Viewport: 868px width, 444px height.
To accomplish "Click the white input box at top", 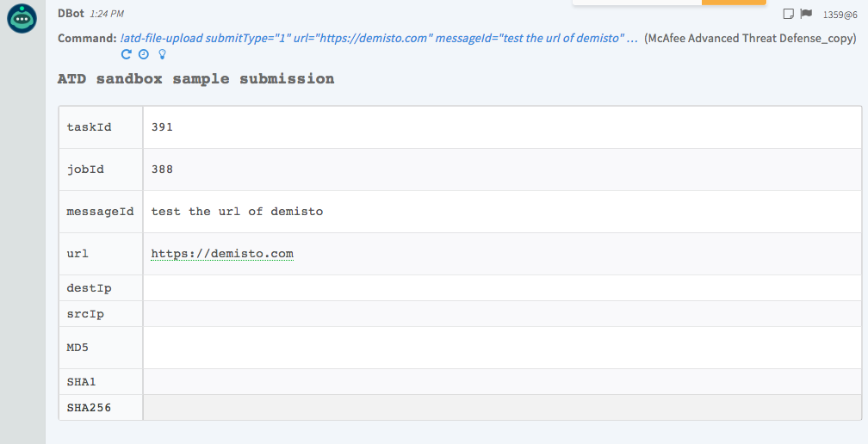I will tap(636, 3).
